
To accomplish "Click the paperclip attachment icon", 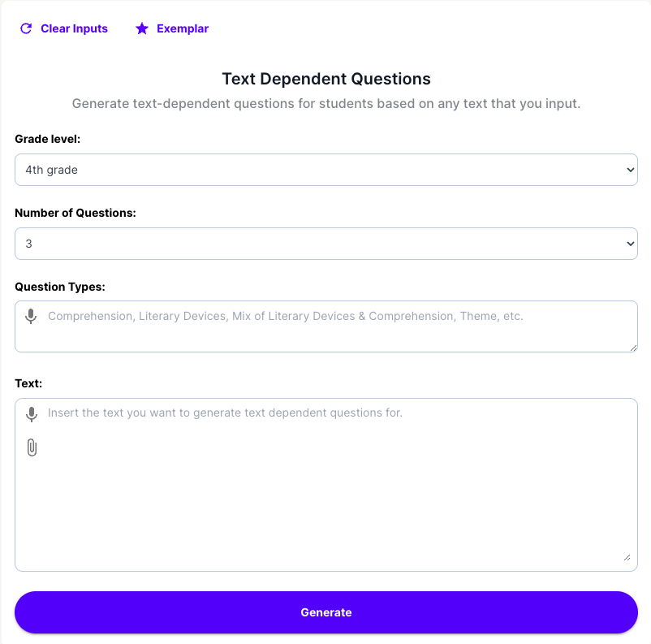I will point(32,447).
